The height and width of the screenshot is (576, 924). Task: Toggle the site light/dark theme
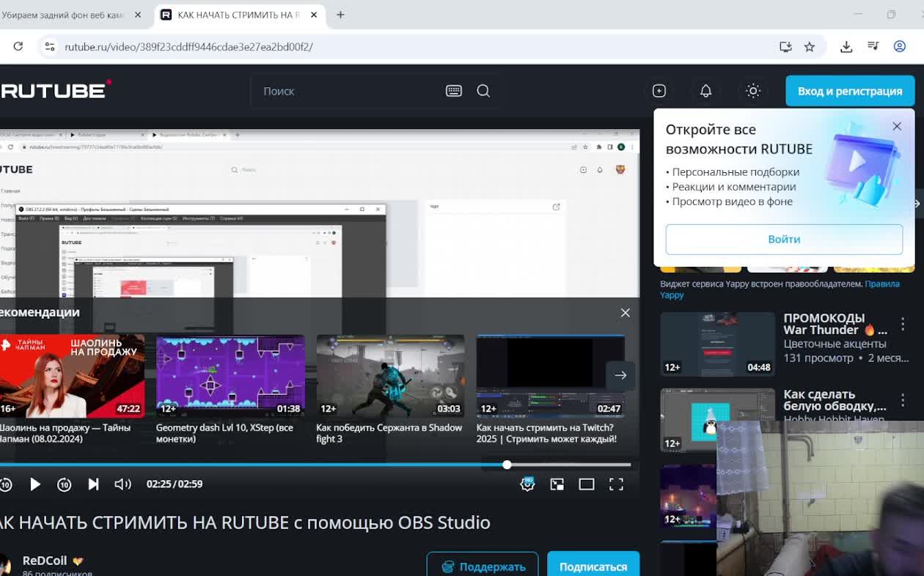point(753,91)
